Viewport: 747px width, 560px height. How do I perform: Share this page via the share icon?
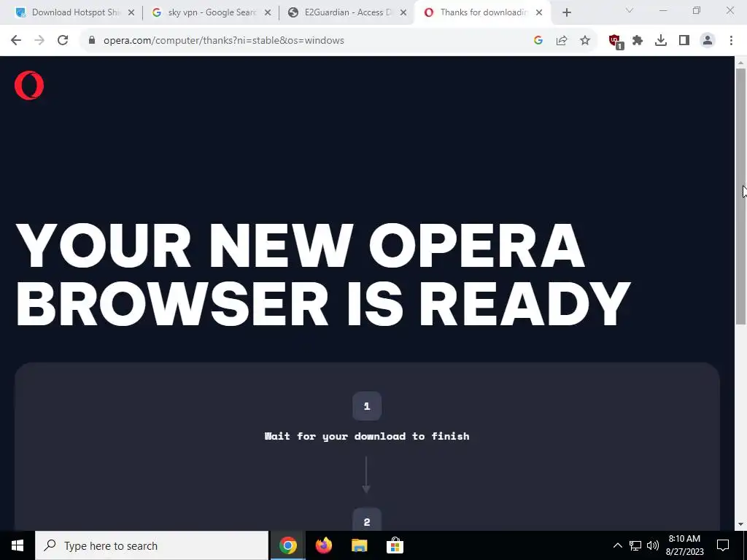click(x=562, y=41)
